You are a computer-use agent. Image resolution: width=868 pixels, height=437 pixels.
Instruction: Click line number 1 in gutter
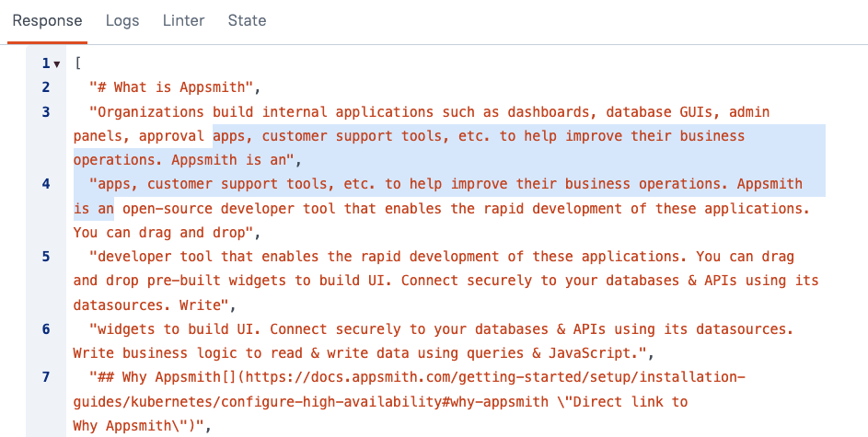click(x=45, y=63)
